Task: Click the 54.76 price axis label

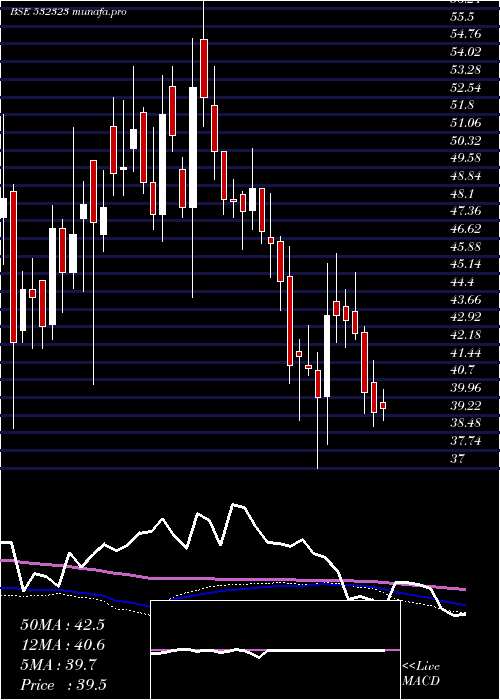Action: tap(466, 34)
